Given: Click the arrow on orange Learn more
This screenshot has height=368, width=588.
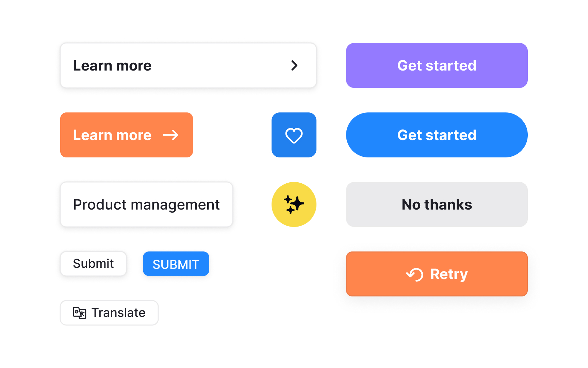Looking at the screenshot, I should click(x=171, y=135).
